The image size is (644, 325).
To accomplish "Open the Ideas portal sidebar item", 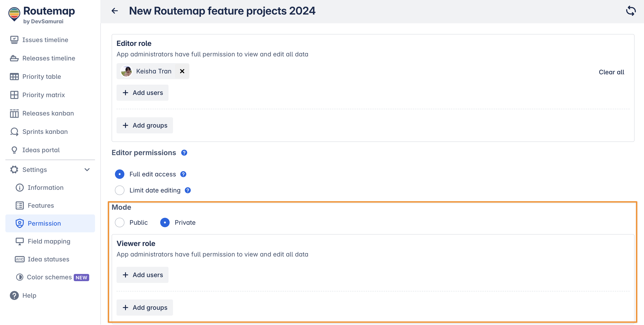I will (41, 150).
